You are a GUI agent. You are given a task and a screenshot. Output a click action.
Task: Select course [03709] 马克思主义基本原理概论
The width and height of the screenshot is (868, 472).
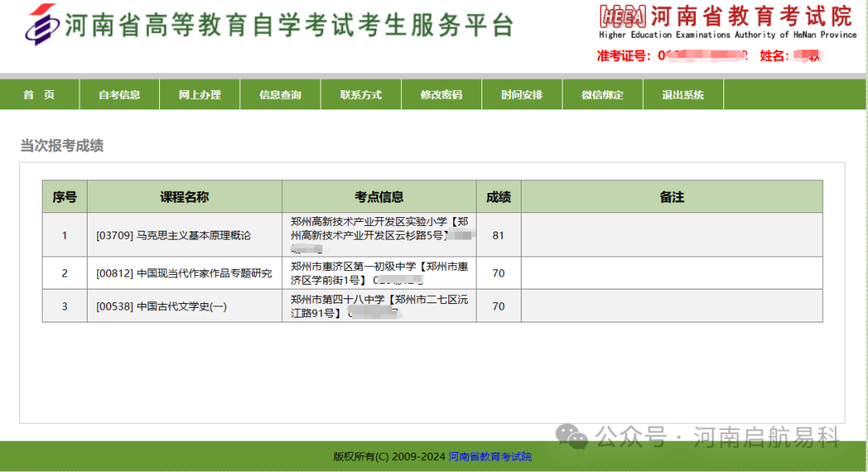pos(174,236)
